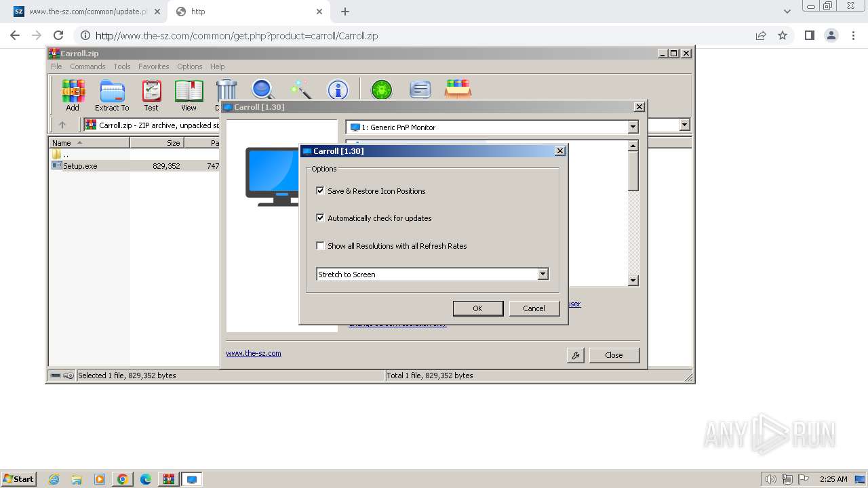Open the WinRAR address path dropdown arrow
This screenshot has height=488, width=868.
coord(684,125)
